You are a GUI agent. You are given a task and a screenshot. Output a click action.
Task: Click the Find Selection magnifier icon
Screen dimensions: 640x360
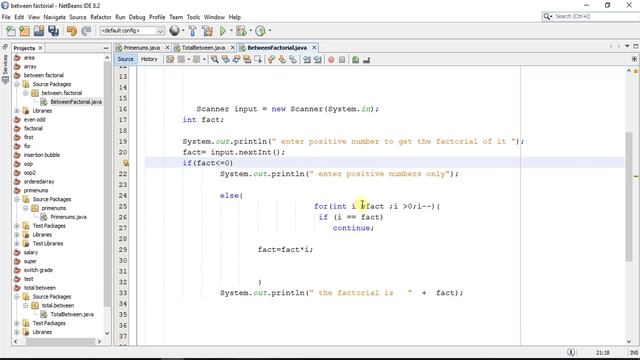(x=214, y=60)
